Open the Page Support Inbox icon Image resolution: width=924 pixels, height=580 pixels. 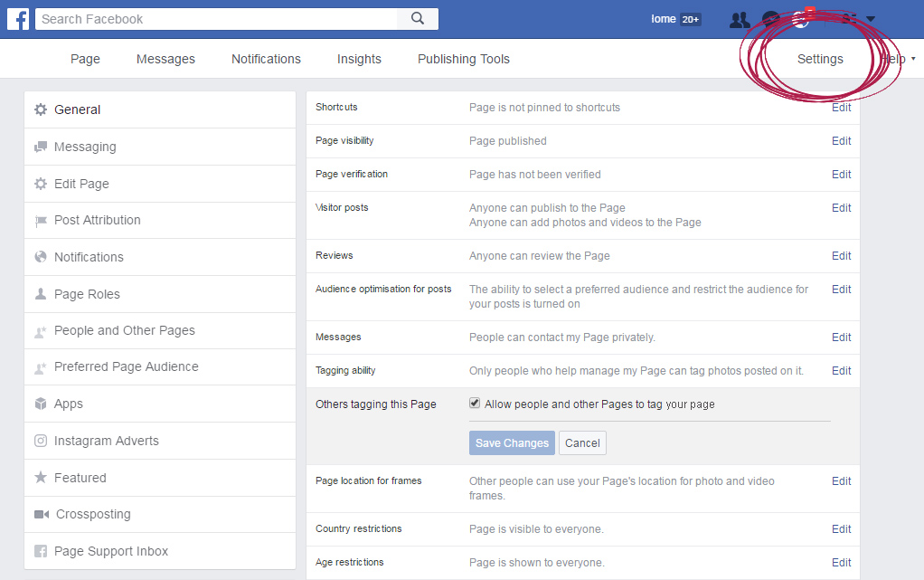point(41,551)
